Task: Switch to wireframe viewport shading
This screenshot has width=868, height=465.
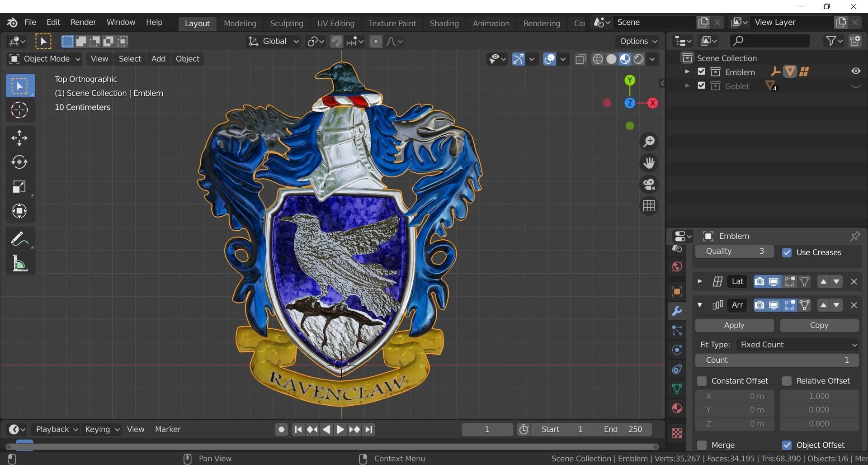Action: coord(598,59)
